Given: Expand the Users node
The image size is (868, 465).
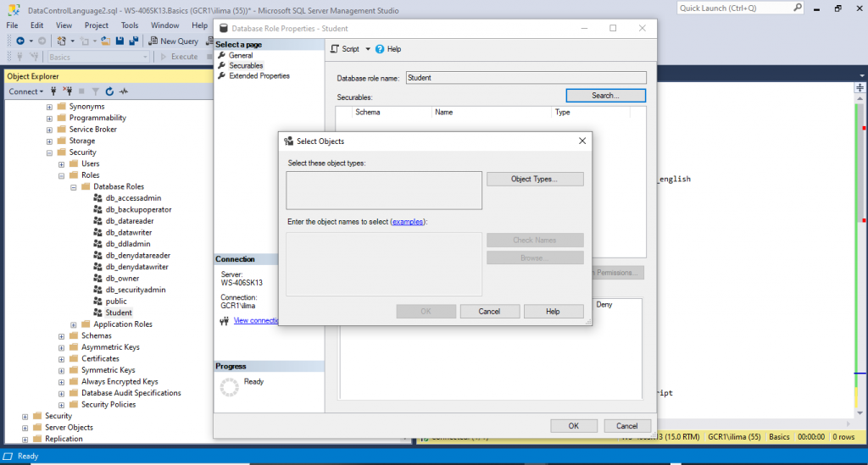Looking at the screenshot, I should click(61, 164).
